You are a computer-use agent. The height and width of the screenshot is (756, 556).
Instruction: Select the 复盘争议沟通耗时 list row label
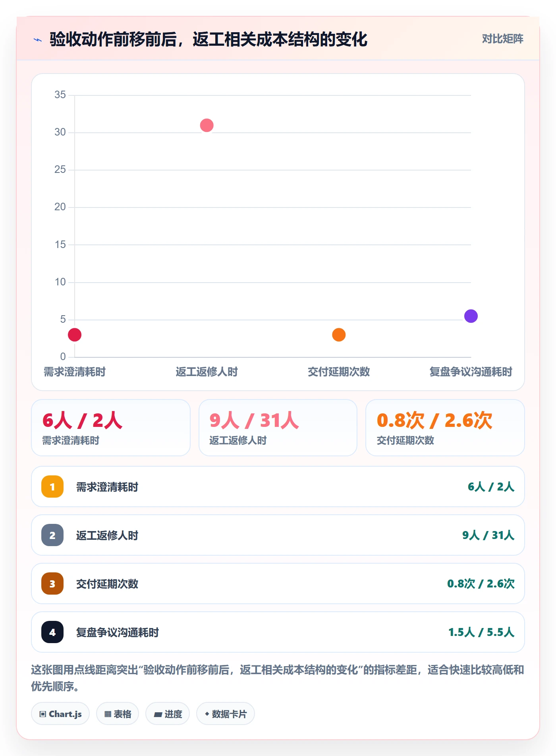coord(118,632)
